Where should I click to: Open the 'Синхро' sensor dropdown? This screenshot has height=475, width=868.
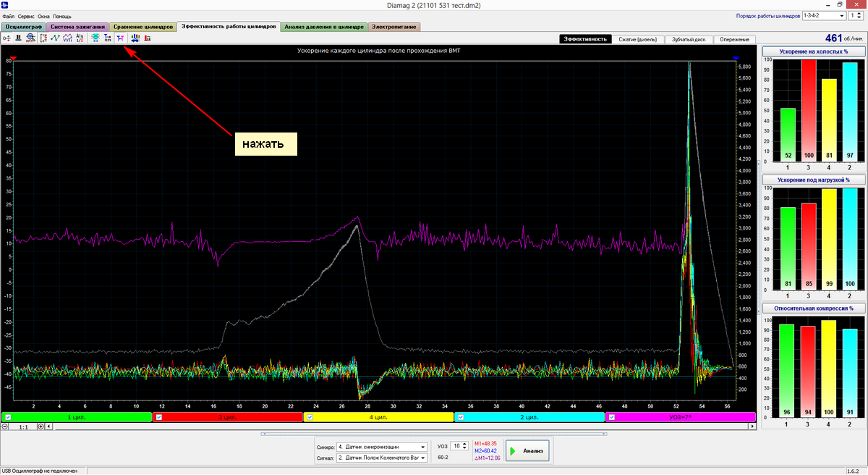tap(382, 447)
